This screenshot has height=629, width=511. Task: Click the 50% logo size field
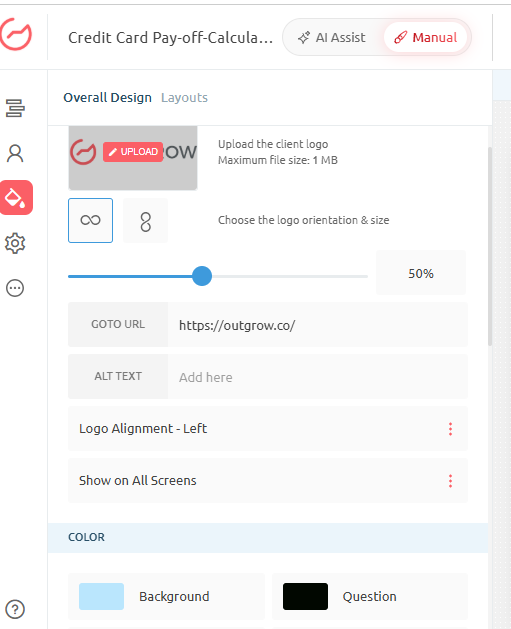click(421, 273)
